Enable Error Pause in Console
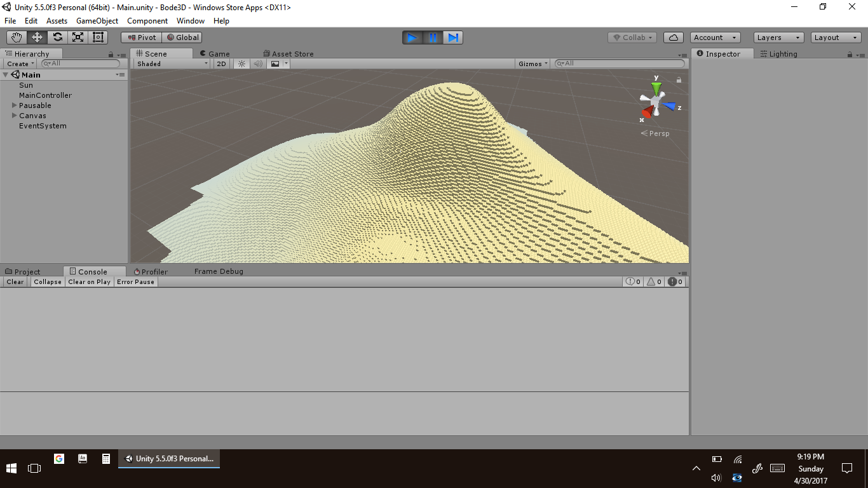This screenshot has width=868, height=488. tap(135, 282)
